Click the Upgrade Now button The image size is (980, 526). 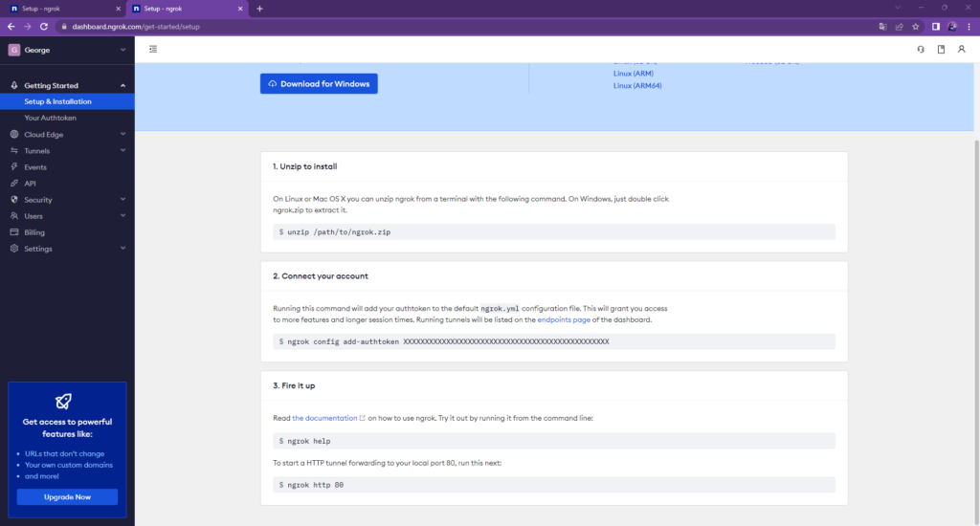pyautogui.click(x=67, y=497)
